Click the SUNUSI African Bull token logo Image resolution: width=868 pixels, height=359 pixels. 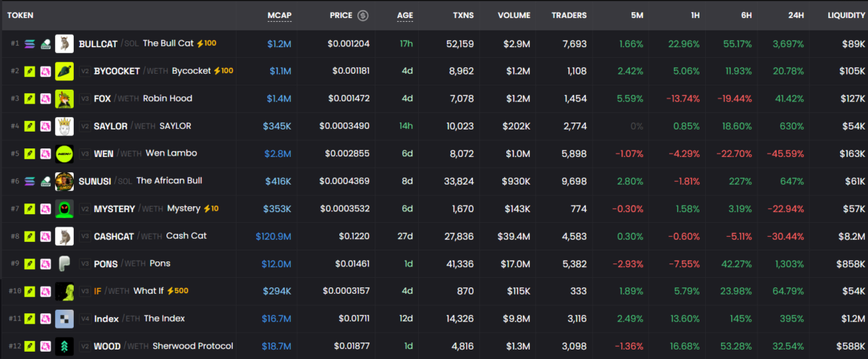(x=64, y=181)
